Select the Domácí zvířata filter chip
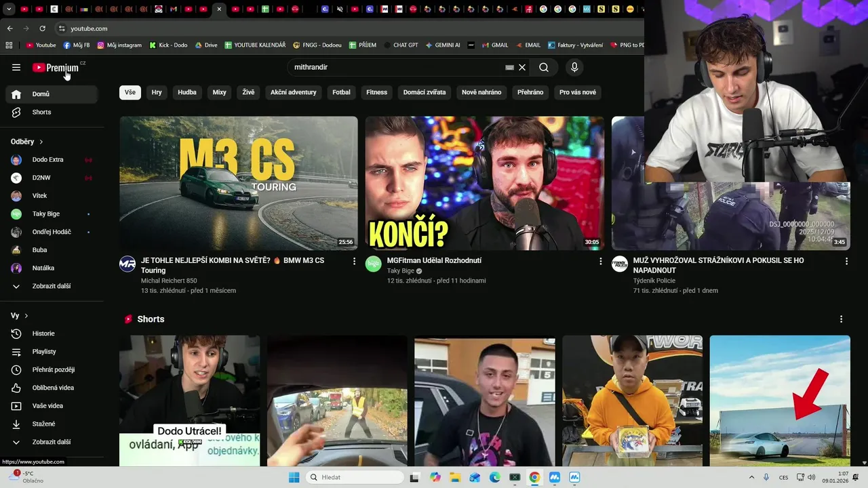 [x=425, y=92]
